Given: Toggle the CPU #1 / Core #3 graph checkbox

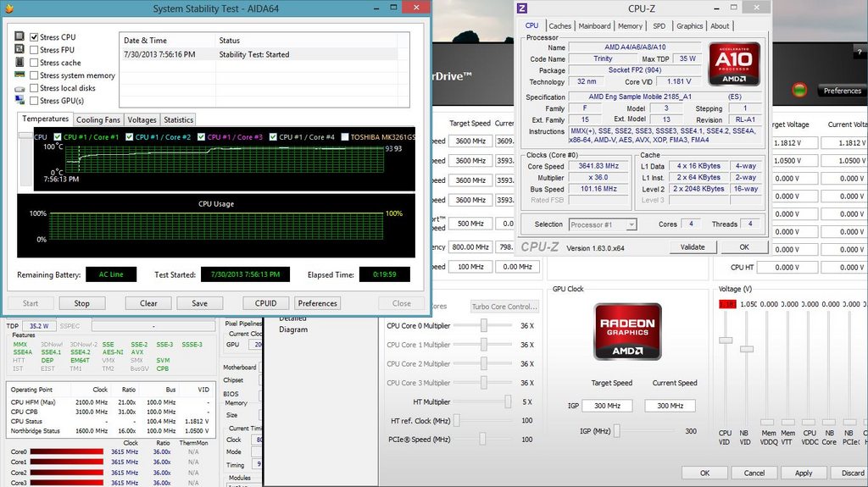Looking at the screenshot, I should click(x=202, y=137).
